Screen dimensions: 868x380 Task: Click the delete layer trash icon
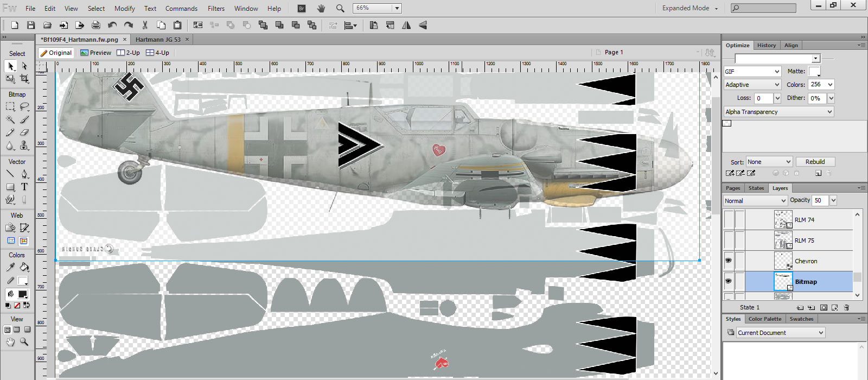[846, 307]
